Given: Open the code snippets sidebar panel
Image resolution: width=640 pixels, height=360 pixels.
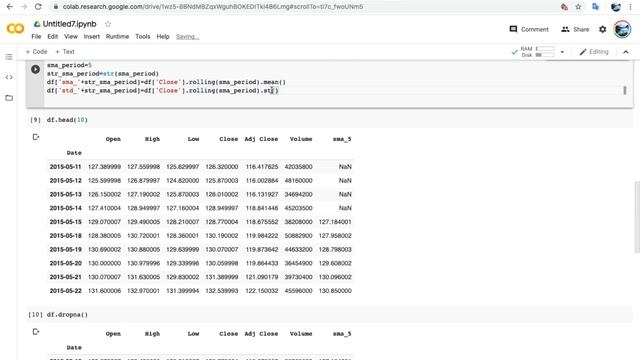Looking at the screenshot, I should pyautogui.click(x=9, y=77).
